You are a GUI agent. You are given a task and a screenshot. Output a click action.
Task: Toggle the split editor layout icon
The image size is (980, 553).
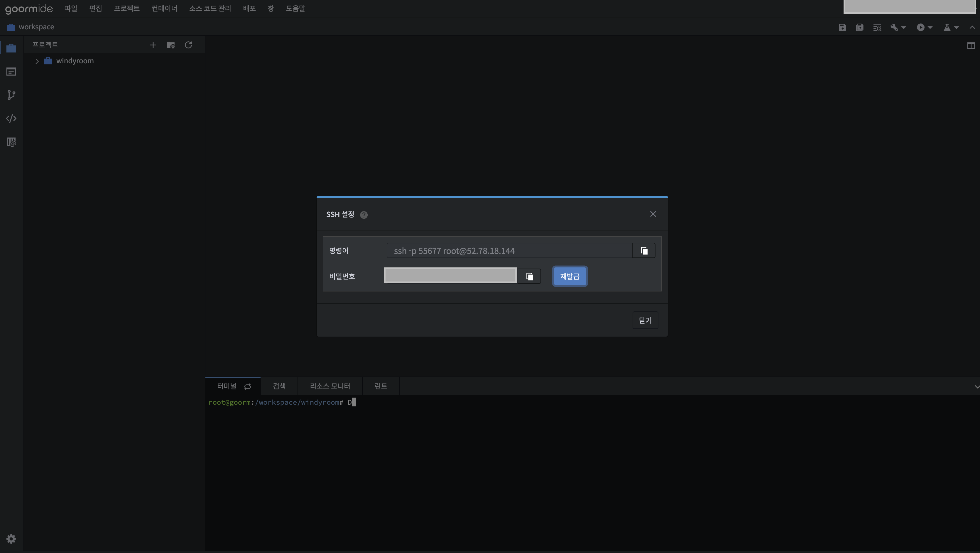[x=971, y=46]
